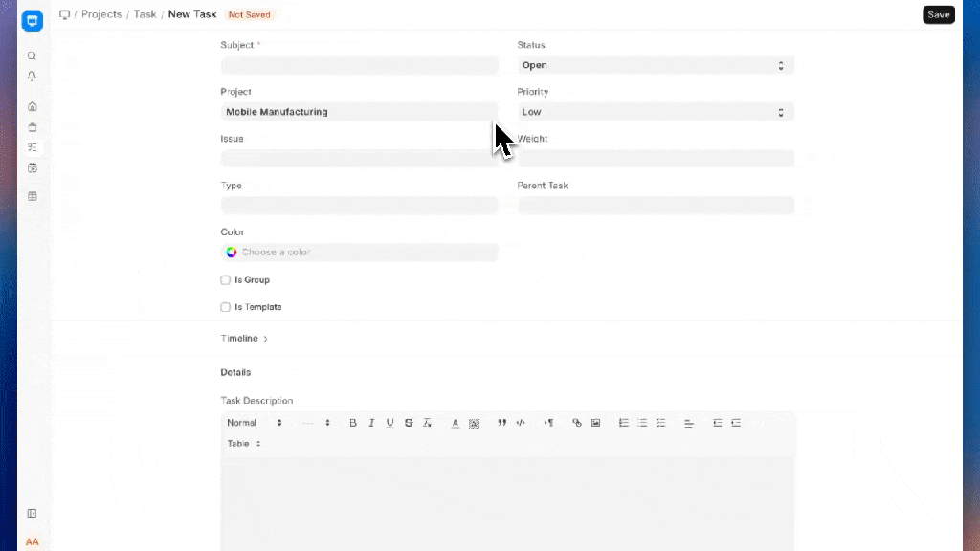The width and height of the screenshot is (980, 551).
Task: Insert a link using the editor link icon
Action: click(576, 423)
